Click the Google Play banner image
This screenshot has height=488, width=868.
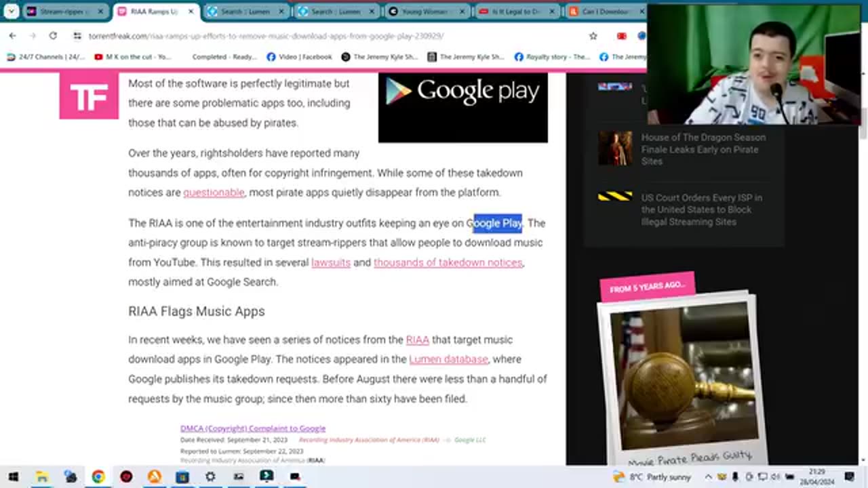(462, 108)
